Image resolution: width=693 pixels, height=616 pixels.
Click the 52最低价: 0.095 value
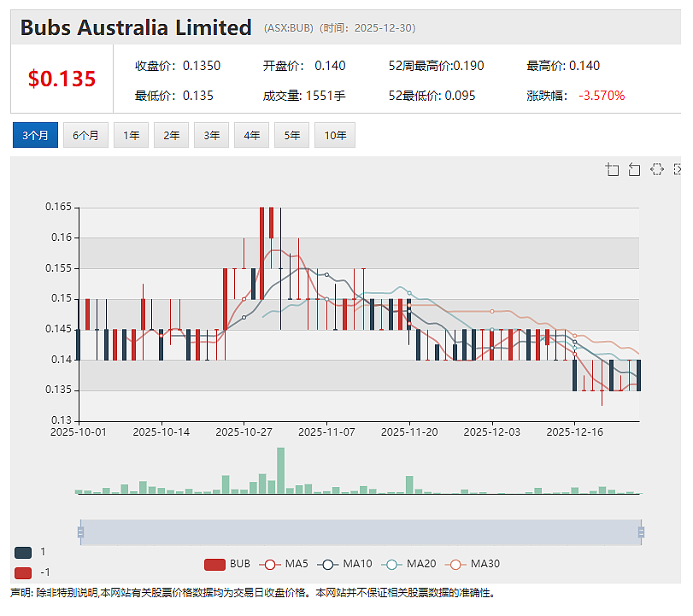tap(432, 96)
